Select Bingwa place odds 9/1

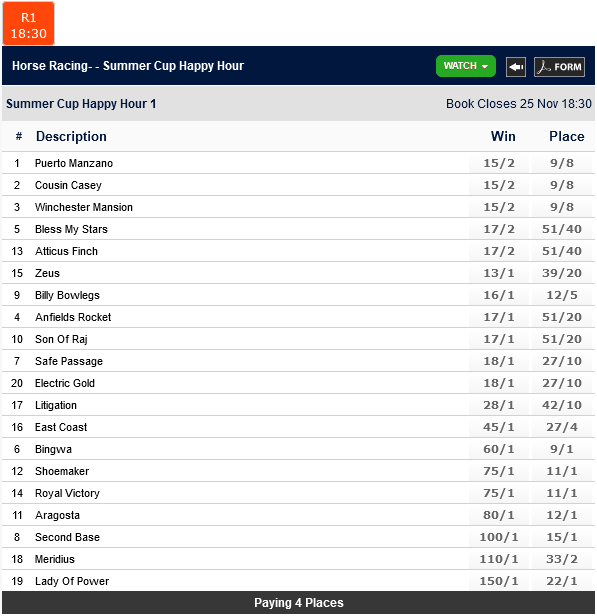[561, 449]
